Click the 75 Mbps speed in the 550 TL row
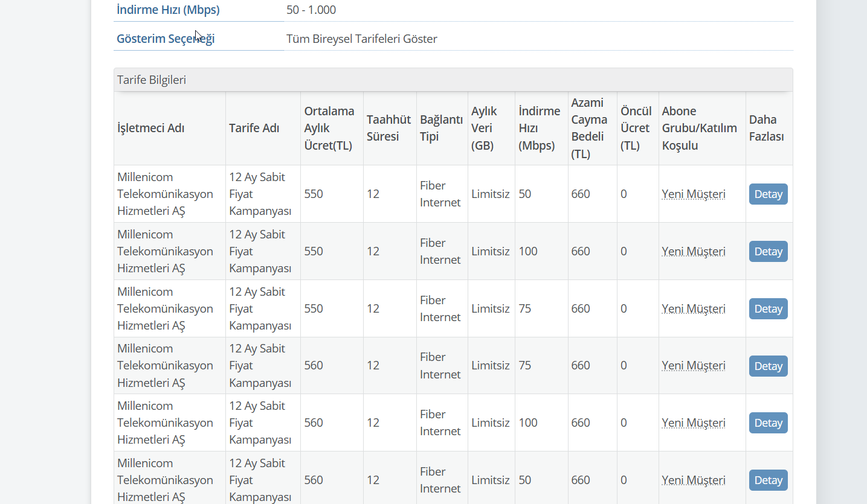This screenshot has width=867, height=504. (x=525, y=308)
